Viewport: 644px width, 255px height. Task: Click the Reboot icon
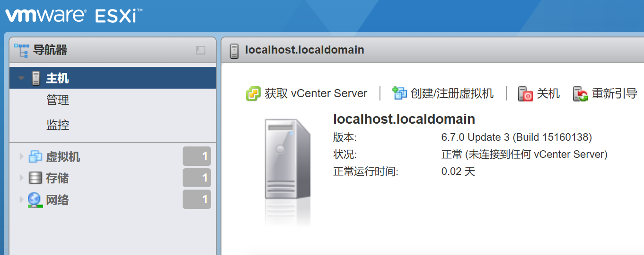tap(581, 93)
